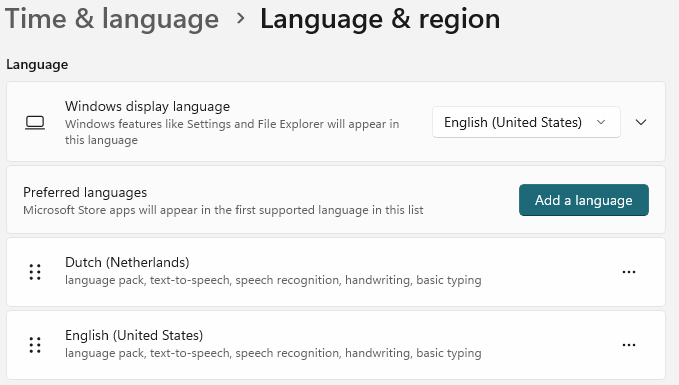Click the Preferred languages heading
The height and width of the screenshot is (385, 679).
pos(85,192)
